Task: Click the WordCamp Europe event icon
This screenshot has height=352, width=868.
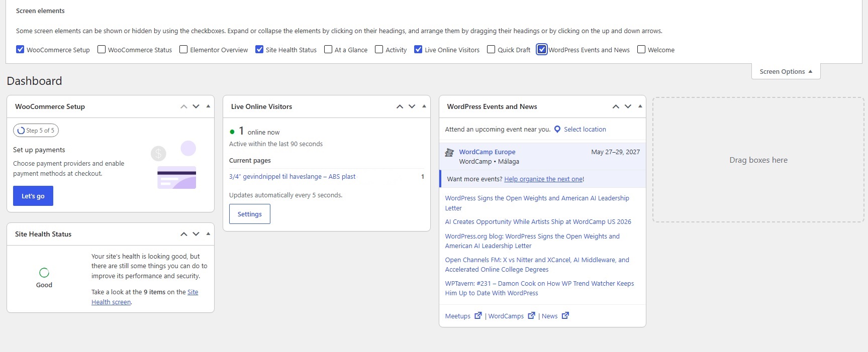Action: pos(450,152)
